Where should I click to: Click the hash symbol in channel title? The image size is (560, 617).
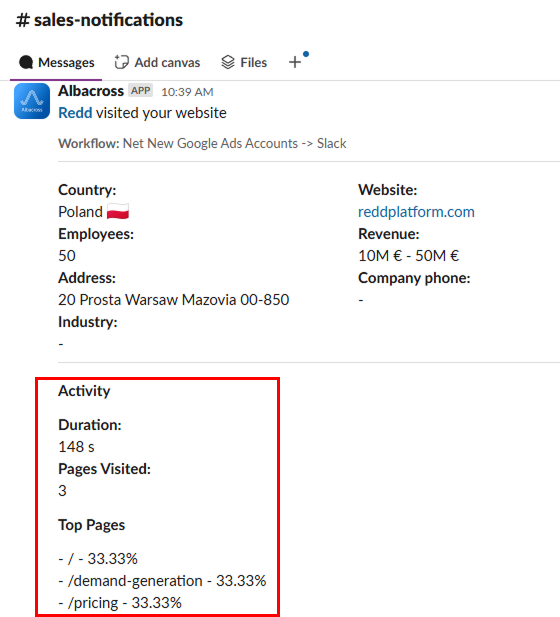click(x=23, y=20)
